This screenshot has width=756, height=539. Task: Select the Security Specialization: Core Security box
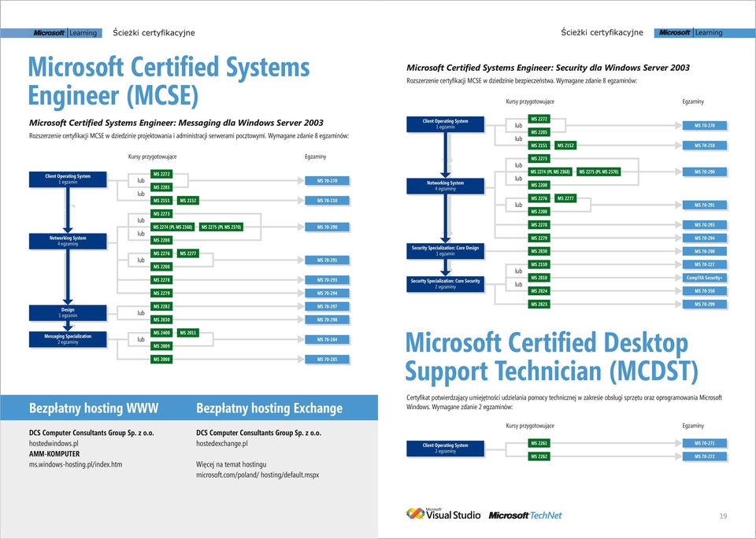446,284
